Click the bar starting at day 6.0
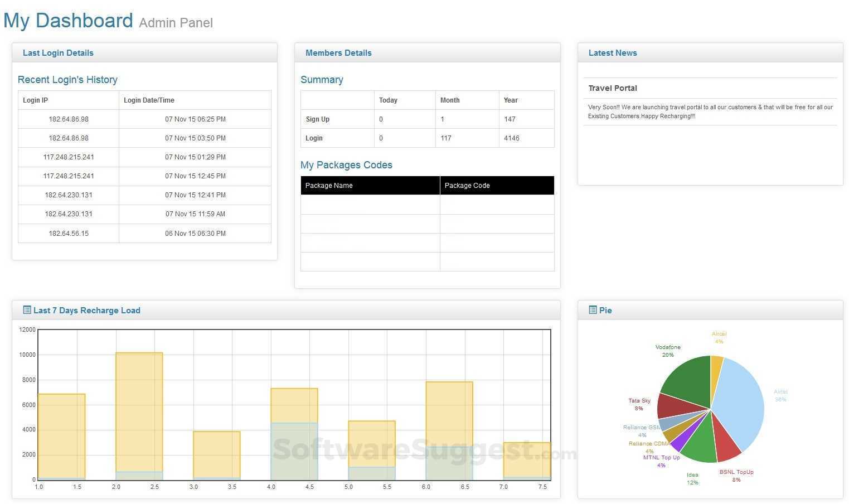The height and width of the screenshot is (504, 849). point(449,430)
